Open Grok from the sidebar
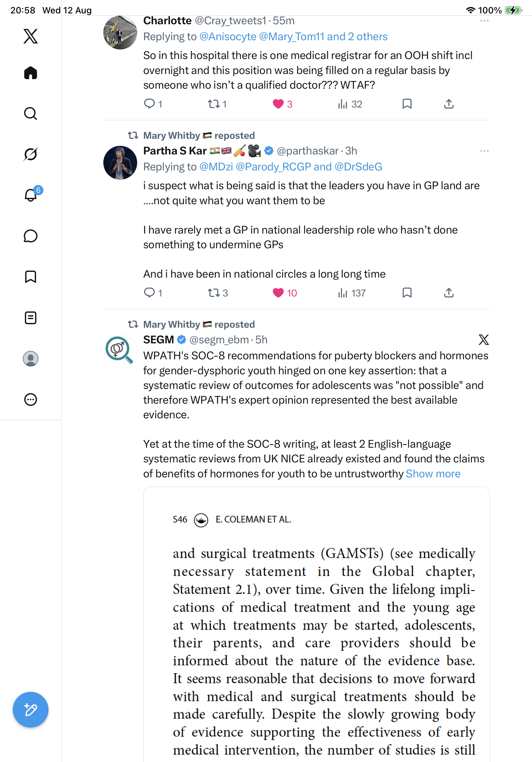The height and width of the screenshot is (762, 532). (x=31, y=154)
